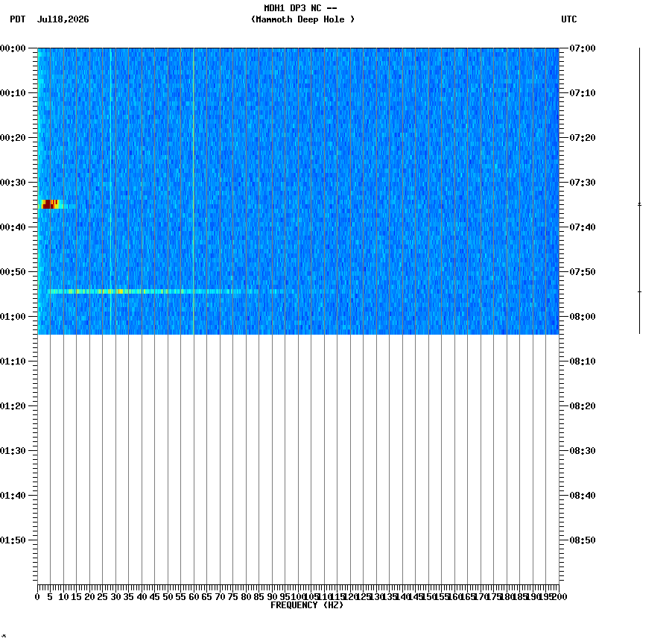This screenshot has width=672, height=644.
Task: Click the 07:50 UTC time label
Action: 583,272
